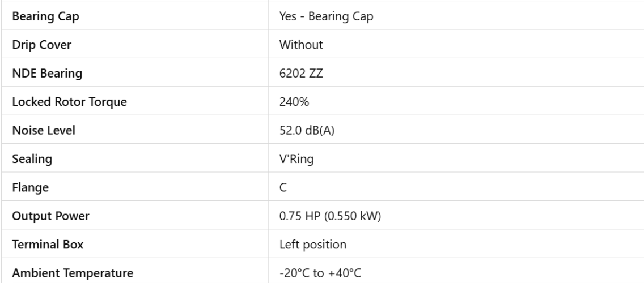Select the 240% torque value
This screenshot has width=644, height=283.
click(x=292, y=102)
